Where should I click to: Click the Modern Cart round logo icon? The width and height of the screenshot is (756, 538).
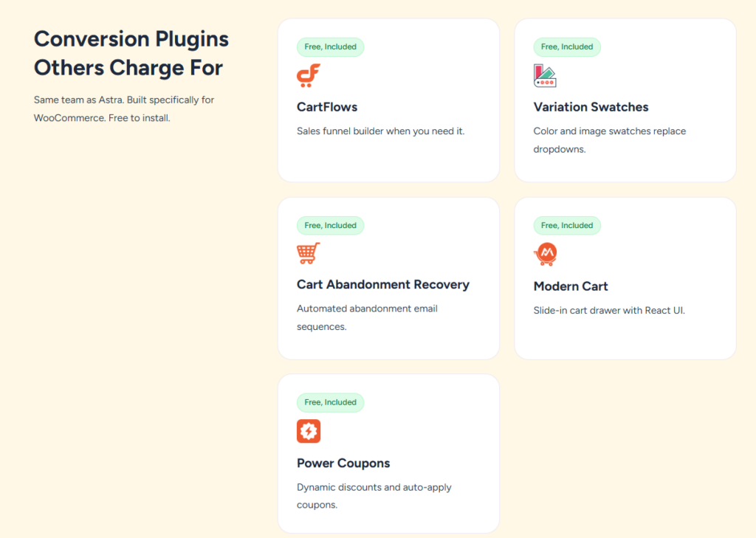pyautogui.click(x=546, y=254)
